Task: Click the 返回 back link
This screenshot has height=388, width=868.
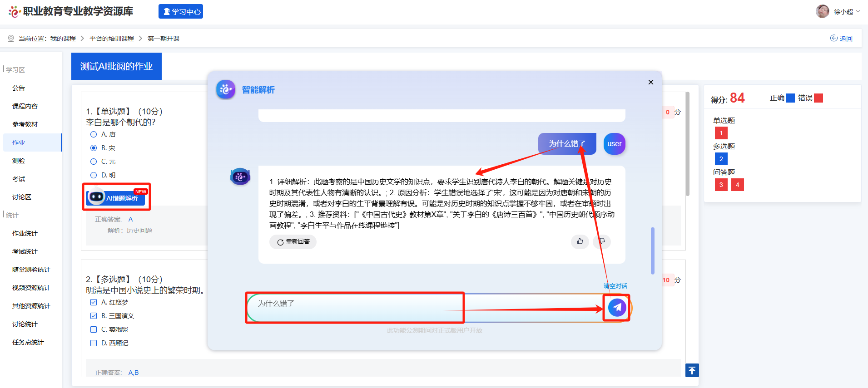Action: tap(841, 39)
